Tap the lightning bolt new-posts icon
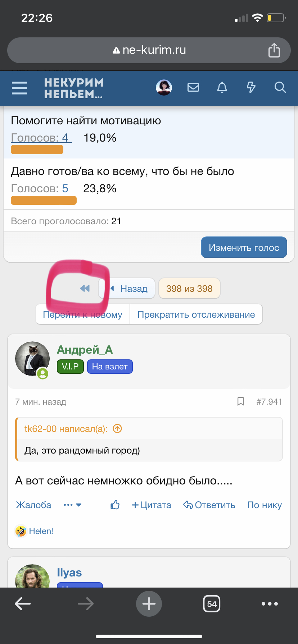This screenshot has height=644, width=298. click(251, 87)
